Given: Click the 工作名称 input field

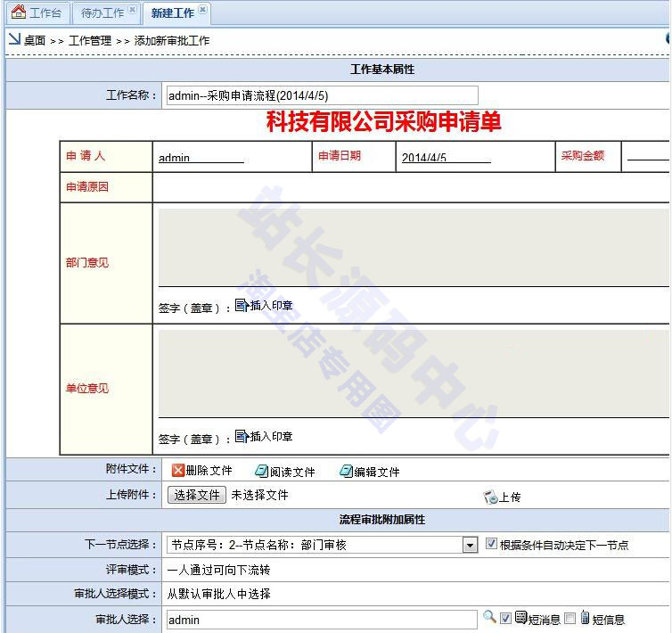Looking at the screenshot, I should [x=323, y=95].
